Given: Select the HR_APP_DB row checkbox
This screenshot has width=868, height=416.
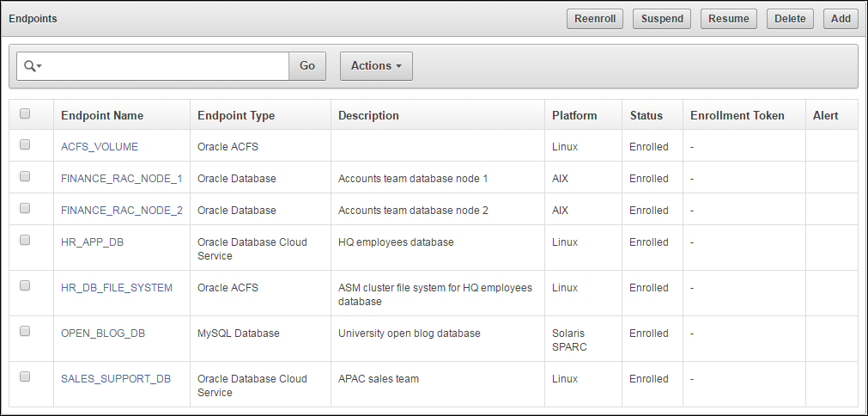Looking at the screenshot, I should point(25,241).
